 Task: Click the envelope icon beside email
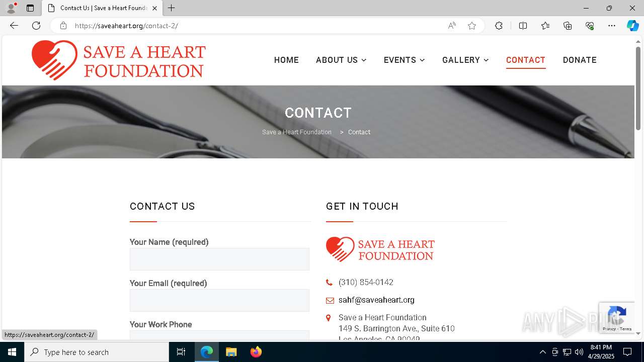point(330,301)
